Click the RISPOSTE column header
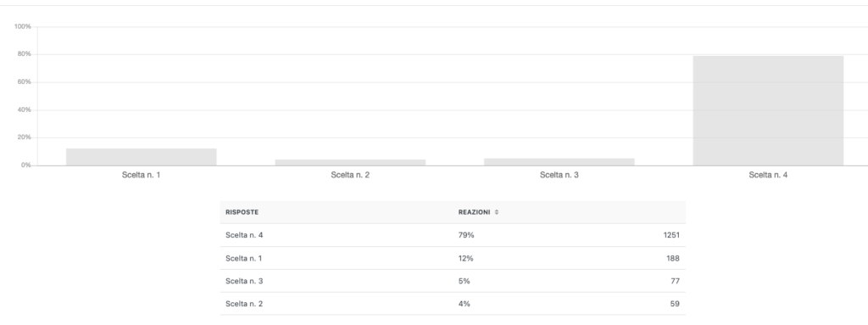Screen dimensions: 868x325 coord(242,212)
